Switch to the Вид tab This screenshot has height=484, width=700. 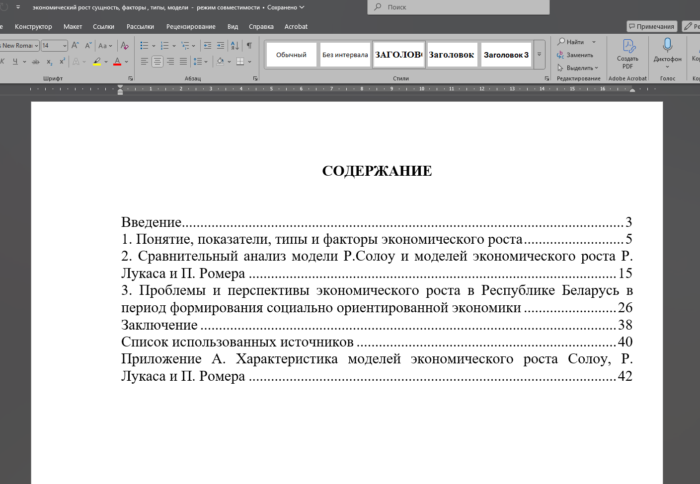[233, 27]
